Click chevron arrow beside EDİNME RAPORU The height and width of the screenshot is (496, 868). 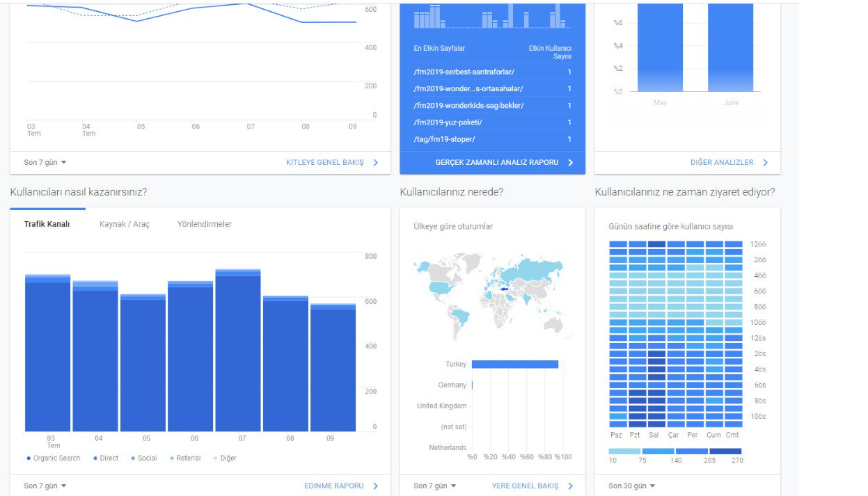(376, 486)
